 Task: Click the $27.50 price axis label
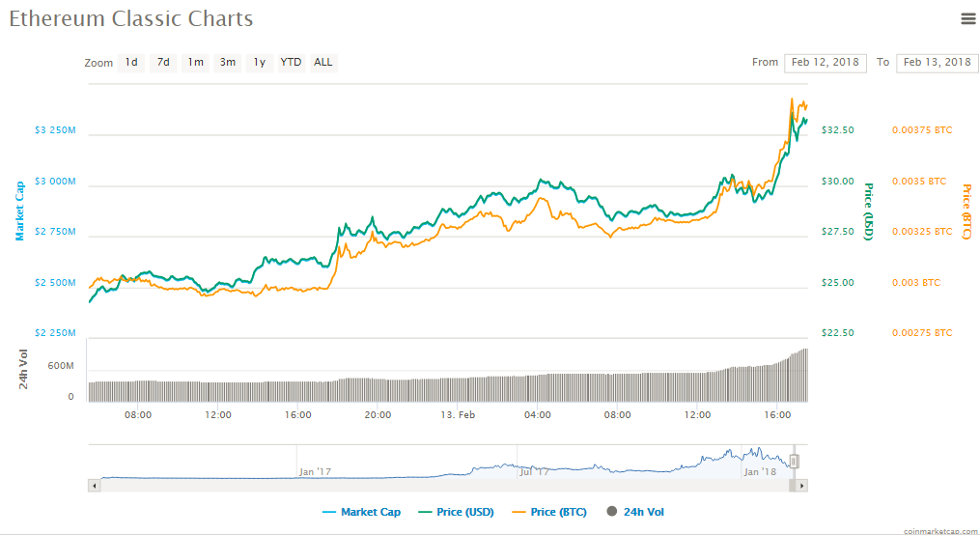837,231
